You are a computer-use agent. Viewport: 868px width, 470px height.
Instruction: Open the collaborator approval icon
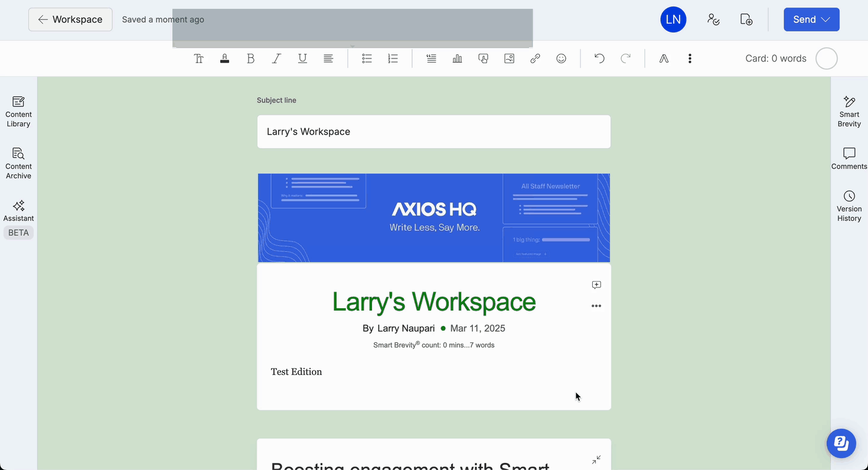(x=713, y=19)
